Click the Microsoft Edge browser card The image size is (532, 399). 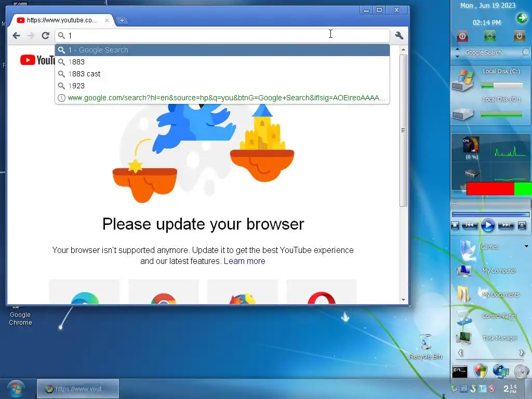[x=85, y=292]
